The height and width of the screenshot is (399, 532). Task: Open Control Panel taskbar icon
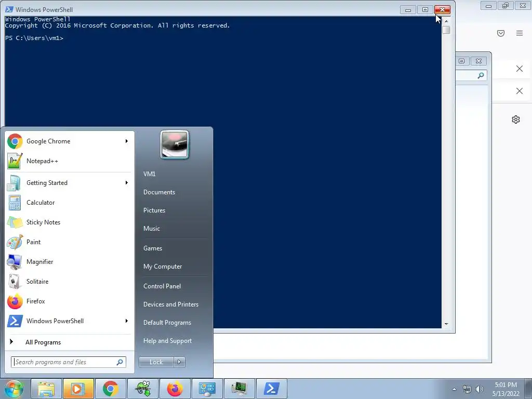point(207,389)
